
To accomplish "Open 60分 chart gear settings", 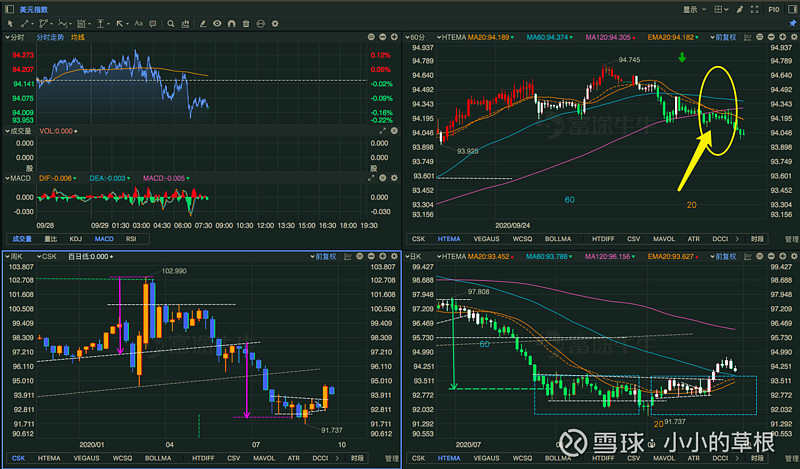I will 794,37.
